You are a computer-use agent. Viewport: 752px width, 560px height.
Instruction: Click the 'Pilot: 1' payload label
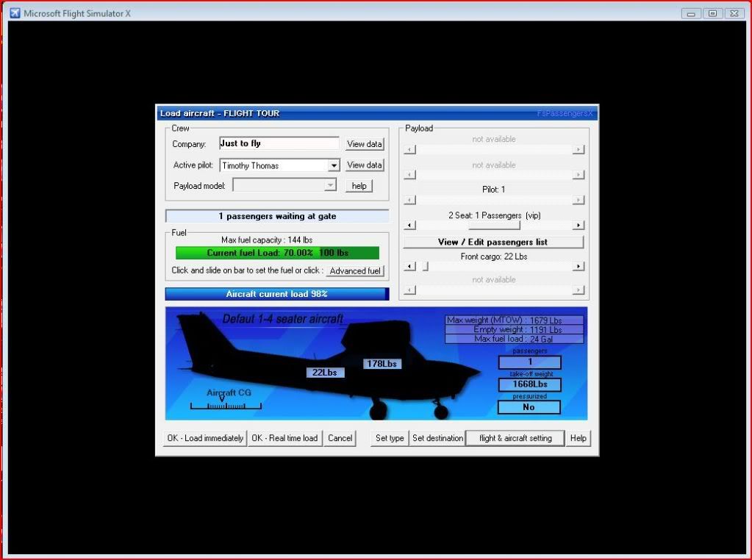[x=493, y=190]
